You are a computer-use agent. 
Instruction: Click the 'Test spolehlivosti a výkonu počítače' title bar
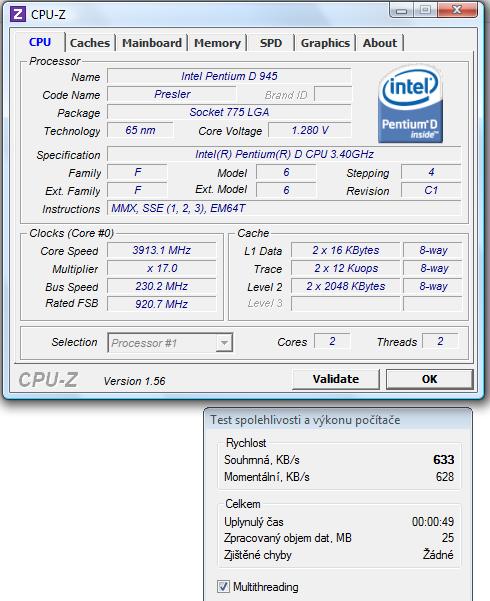coord(338,420)
